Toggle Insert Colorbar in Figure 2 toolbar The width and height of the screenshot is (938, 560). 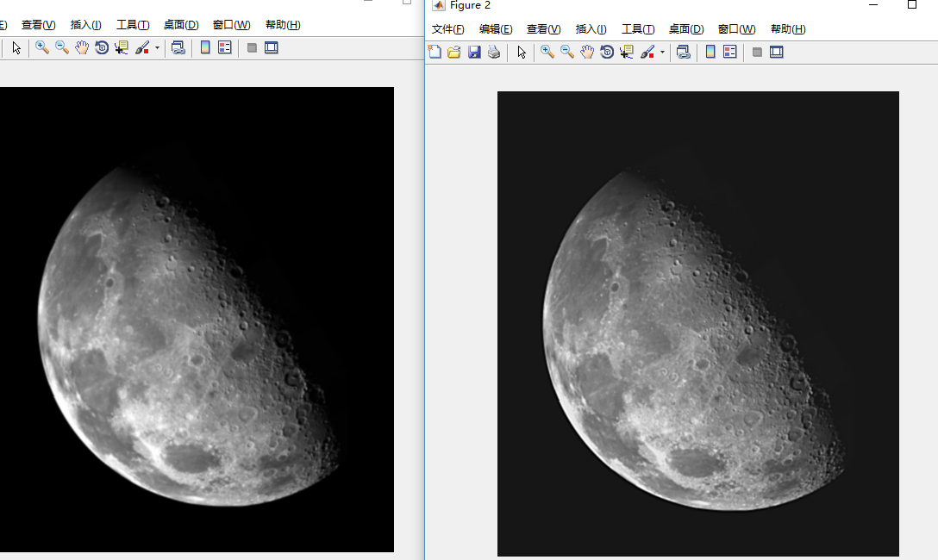point(710,53)
